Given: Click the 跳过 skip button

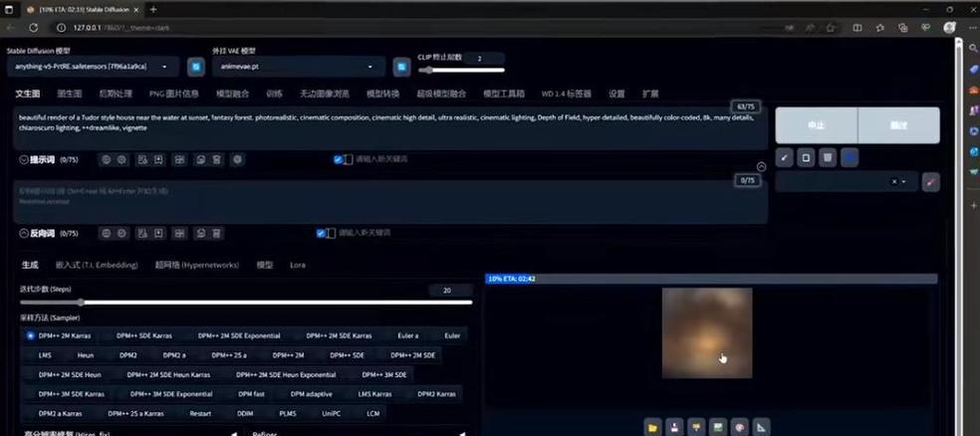Looking at the screenshot, I should pyautogui.click(x=898, y=125).
